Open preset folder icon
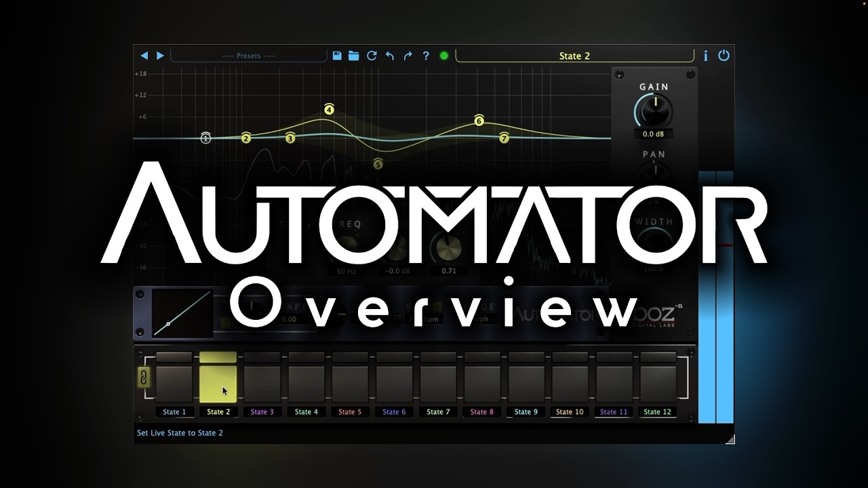868x488 pixels. 354,56
